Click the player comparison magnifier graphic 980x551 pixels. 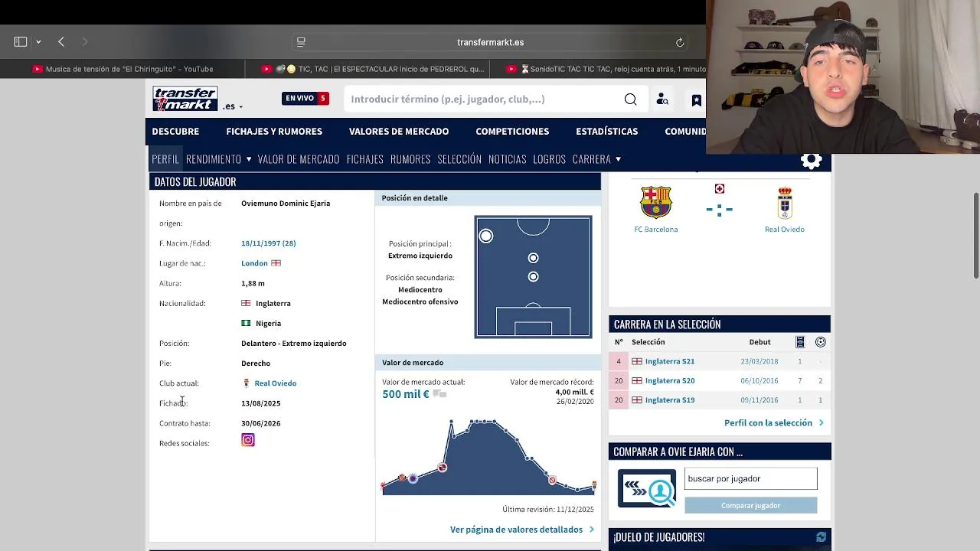coord(647,489)
